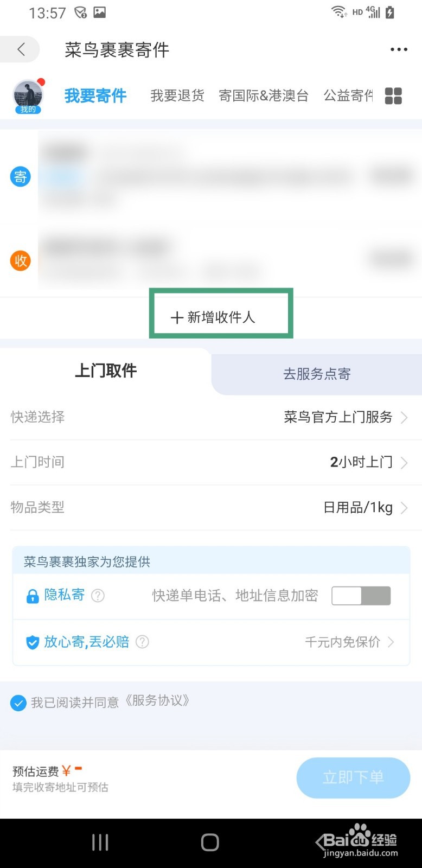Open the 《服务协议》 link

156,701
